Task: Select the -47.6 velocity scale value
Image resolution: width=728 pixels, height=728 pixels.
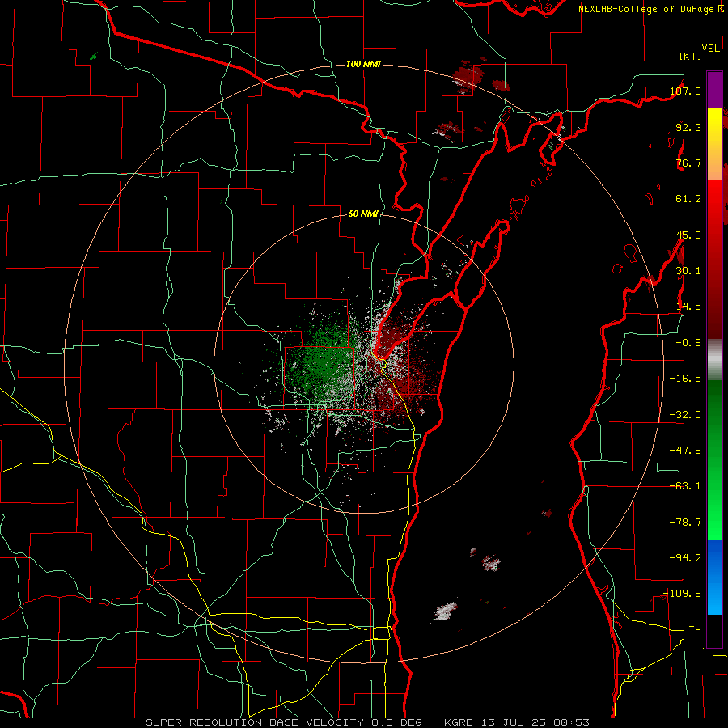Action: tap(685, 450)
